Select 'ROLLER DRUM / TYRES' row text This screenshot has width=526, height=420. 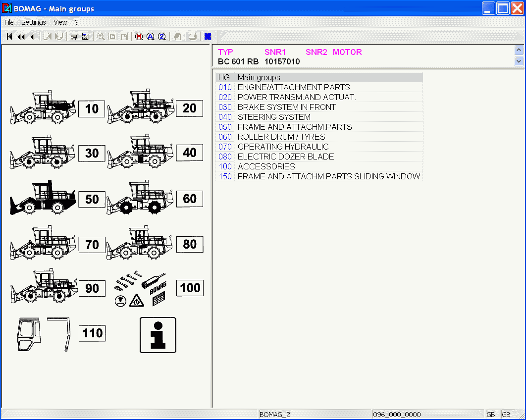click(x=281, y=137)
